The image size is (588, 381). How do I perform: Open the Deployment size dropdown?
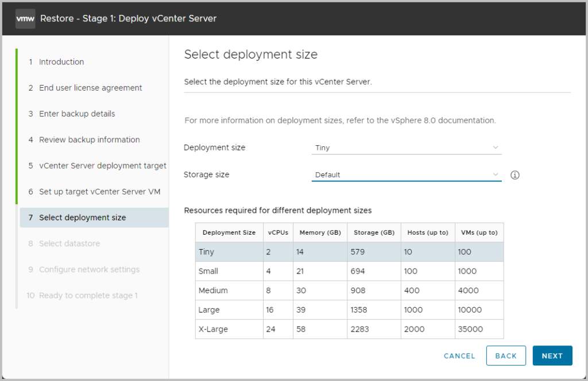(x=406, y=148)
